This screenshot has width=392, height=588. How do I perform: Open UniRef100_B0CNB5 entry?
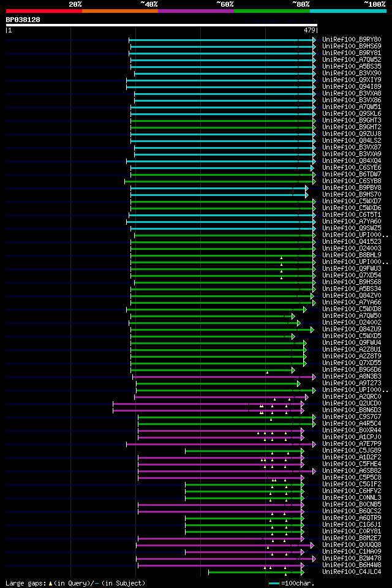[x=352, y=505]
